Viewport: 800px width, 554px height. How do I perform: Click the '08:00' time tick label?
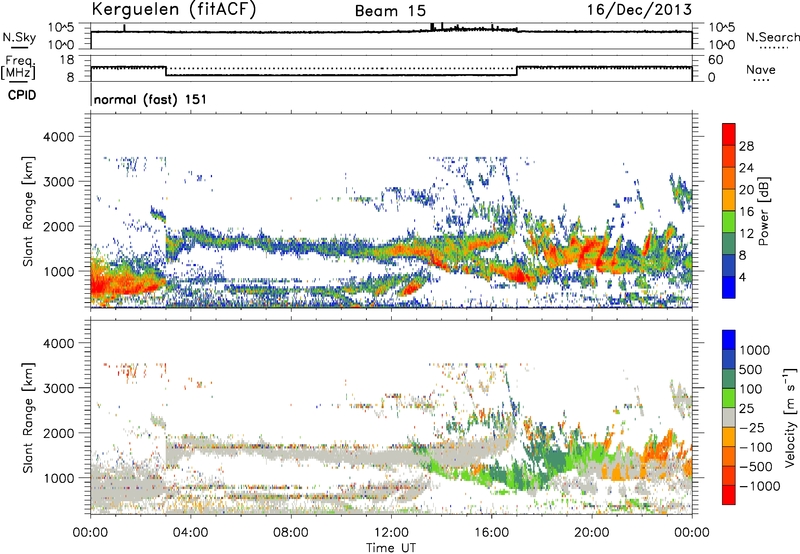click(x=290, y=533)
